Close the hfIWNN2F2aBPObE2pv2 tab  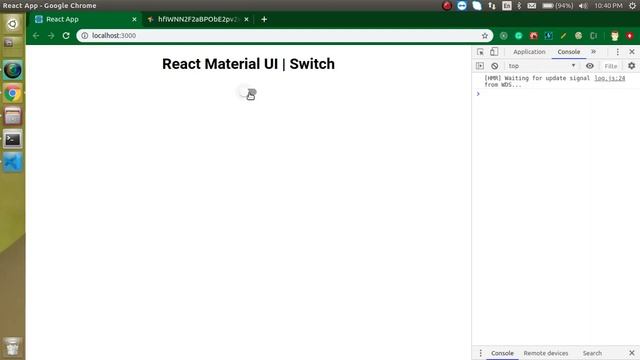coord(247,19)
